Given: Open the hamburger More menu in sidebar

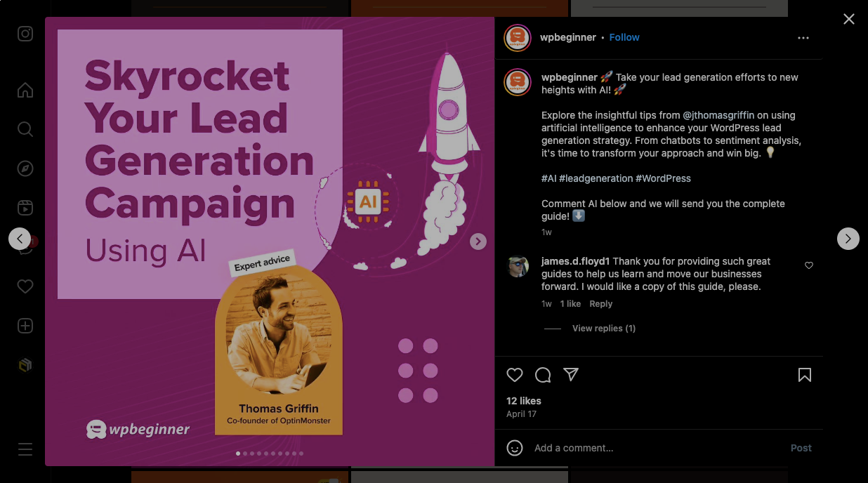Looking at the screenshot, I should point(25,449).
